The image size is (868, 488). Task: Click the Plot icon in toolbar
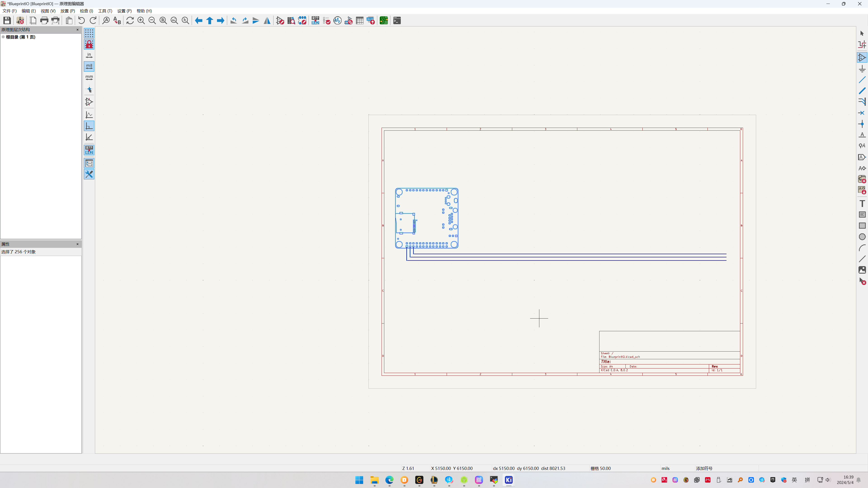[x=55, y=21]
